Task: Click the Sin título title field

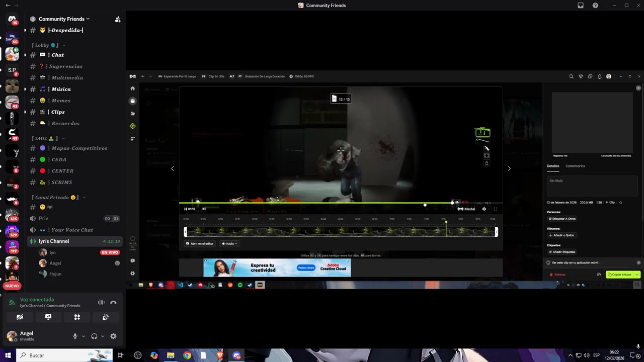Action: click(592, 186)
